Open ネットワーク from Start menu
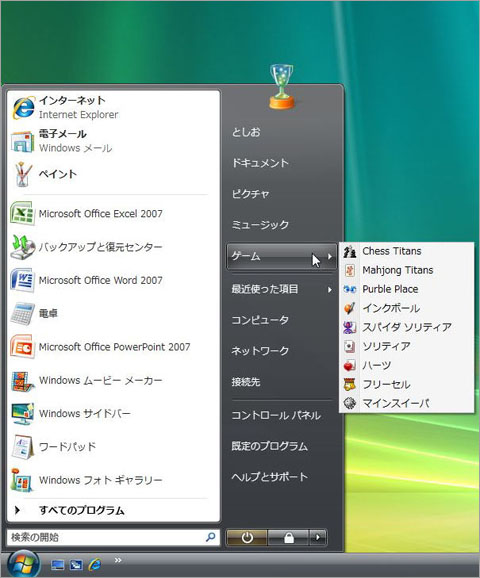The height and width of the screenshot is (578, 480). (260, 351)
